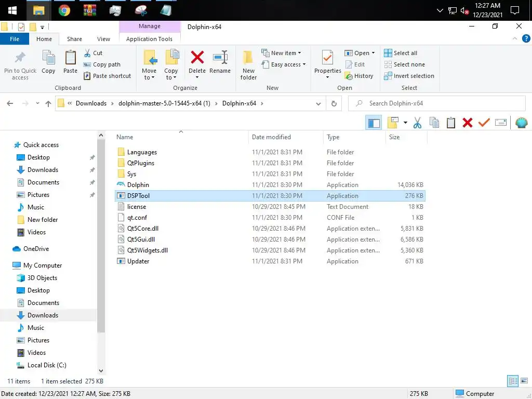Viewport: 532px width, 399px height.
Task: Sort by Date modified column header
Action: coord(271,137)
